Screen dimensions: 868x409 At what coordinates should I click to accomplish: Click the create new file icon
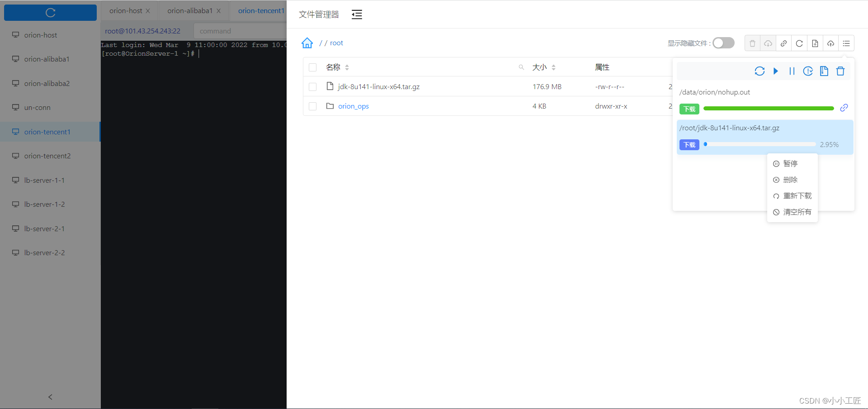click(815, 43)
